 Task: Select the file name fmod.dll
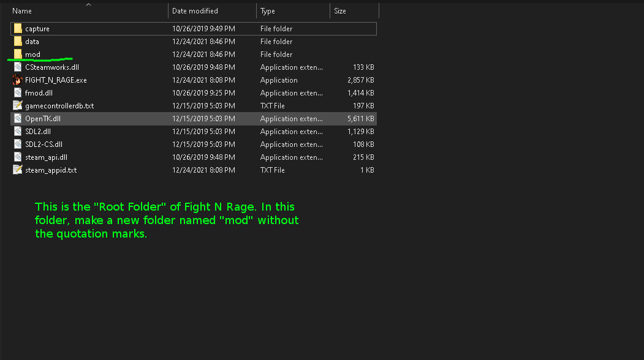tap(39, 93)
